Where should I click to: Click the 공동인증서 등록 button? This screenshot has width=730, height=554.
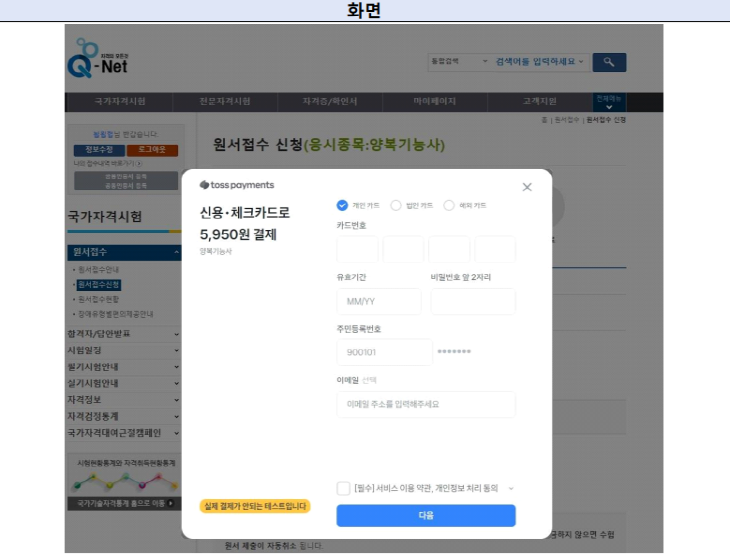pyautogui.click(x=126, y=181)
